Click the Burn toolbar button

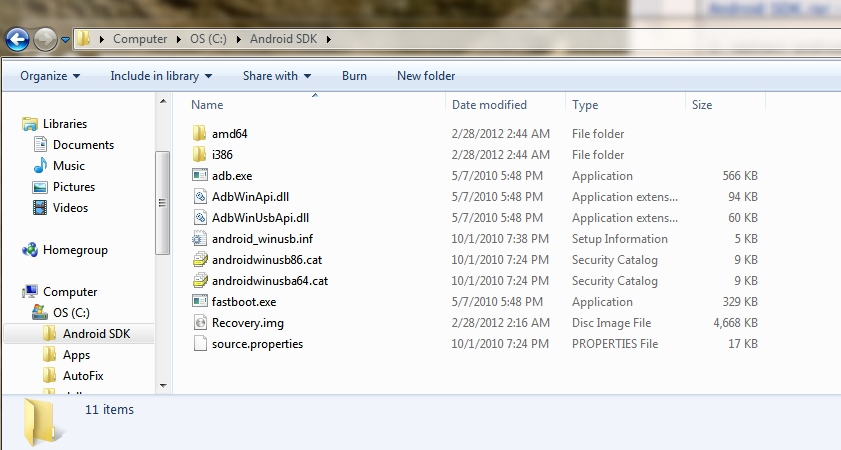(354, 76)
